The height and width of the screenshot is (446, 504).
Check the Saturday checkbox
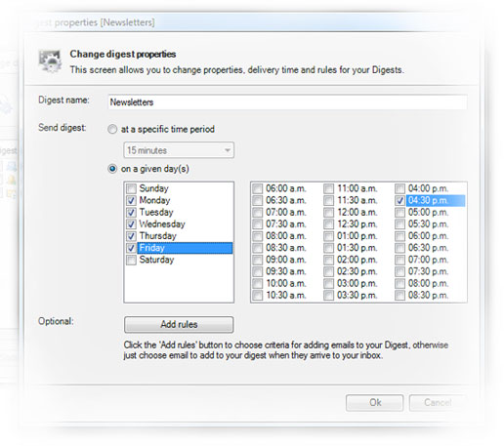click(131, 260)
